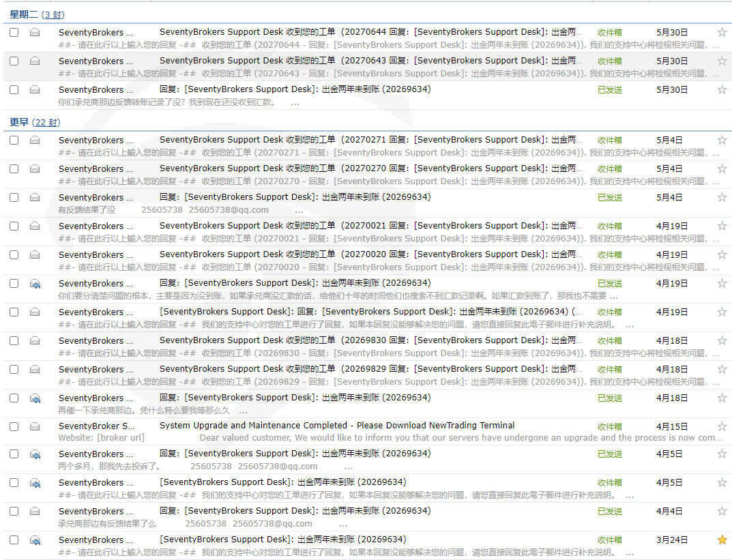
Task: Remove the gold star on 3月24日 email
Action: (x=722, y=540)
